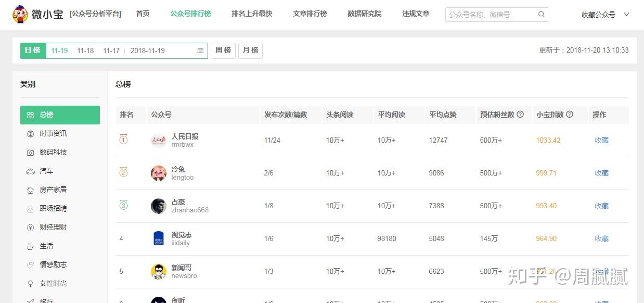Click 收藏 for 视觉志
644x303 pixels.
602,239
